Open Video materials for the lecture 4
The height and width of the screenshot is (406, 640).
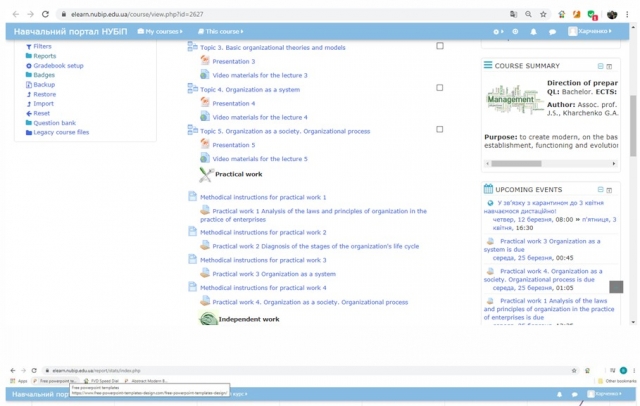260,117
